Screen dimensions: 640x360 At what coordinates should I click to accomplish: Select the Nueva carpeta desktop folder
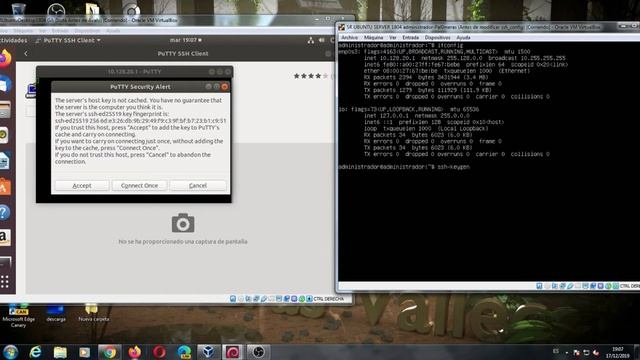click(93, 313)
